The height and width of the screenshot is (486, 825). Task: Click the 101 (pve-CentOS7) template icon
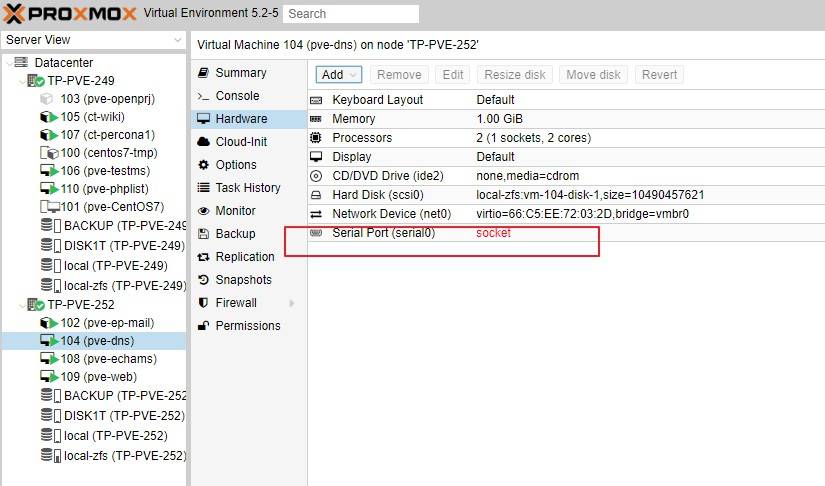[50, 207]
